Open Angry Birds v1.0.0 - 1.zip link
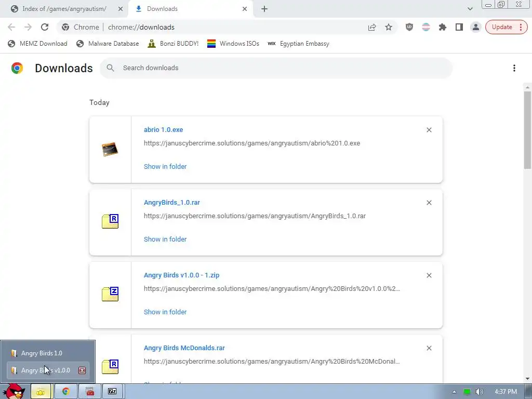 (x=181, y=275)
